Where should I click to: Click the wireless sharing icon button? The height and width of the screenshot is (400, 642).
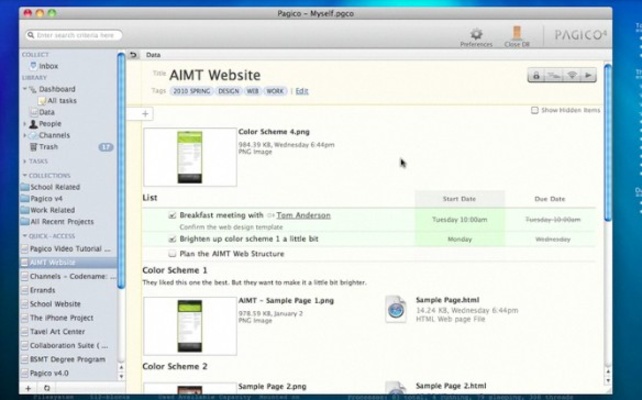coord(572,75)
